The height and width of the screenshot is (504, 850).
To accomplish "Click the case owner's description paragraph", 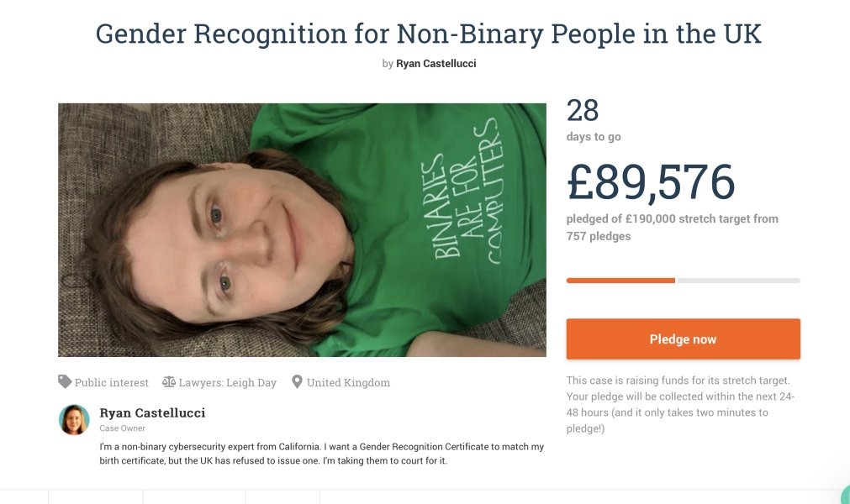I will point(321,454).
